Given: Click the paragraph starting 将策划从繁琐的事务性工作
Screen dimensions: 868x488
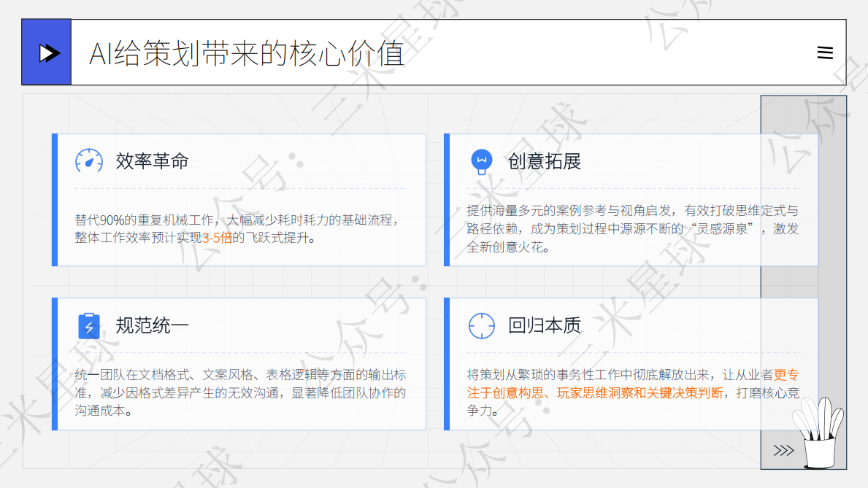Looking at the screenshot, I should (x=633, y=393).
